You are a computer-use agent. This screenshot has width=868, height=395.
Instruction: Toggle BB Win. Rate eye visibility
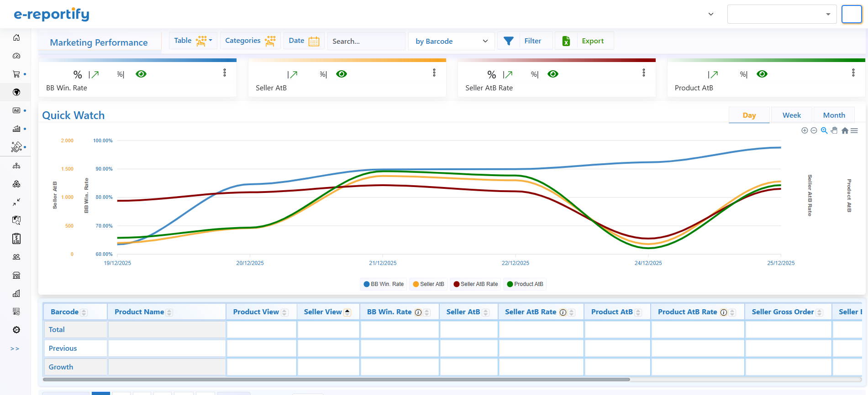tap(141, 74)
